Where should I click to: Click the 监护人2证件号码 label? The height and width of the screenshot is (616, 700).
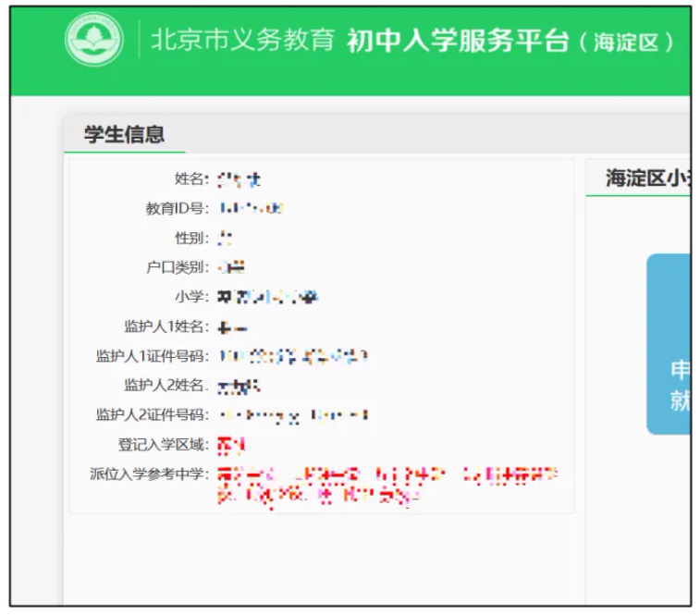pos(152,415)
